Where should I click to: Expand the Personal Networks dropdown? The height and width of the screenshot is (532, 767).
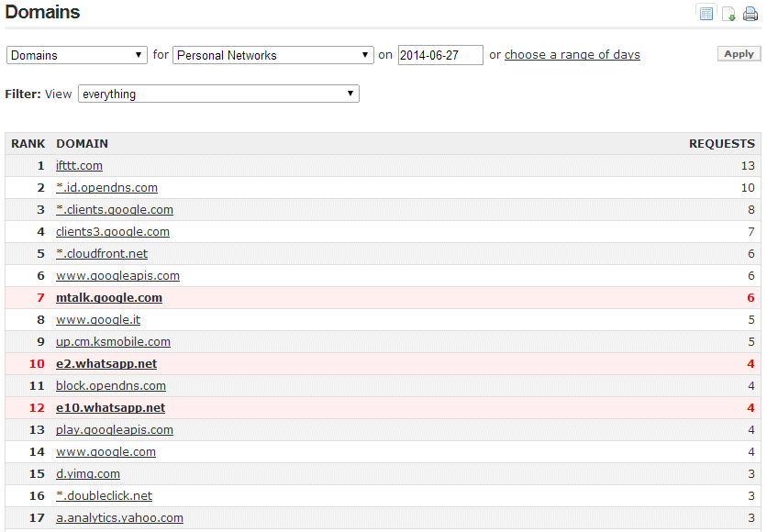[x=273, y=55]
